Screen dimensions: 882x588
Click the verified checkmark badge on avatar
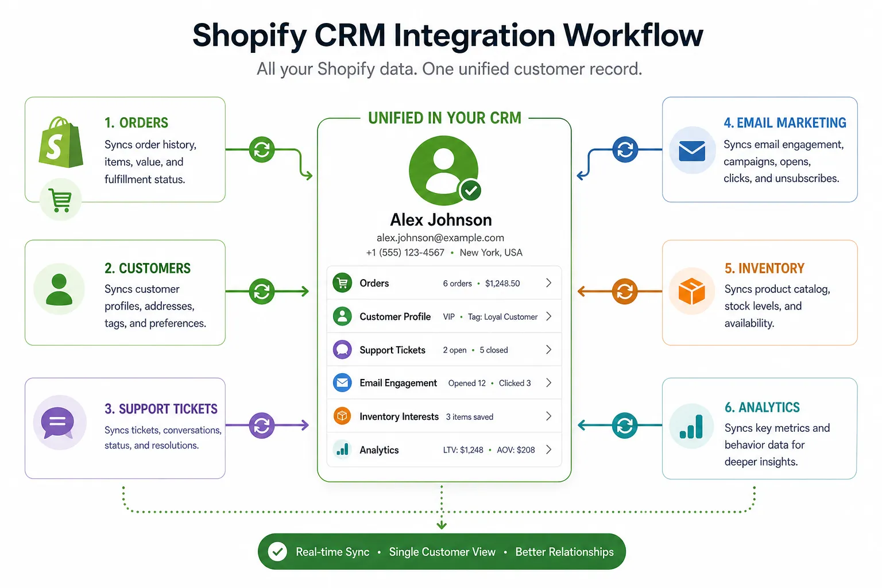pyautogui.click(x=471, y=190)
